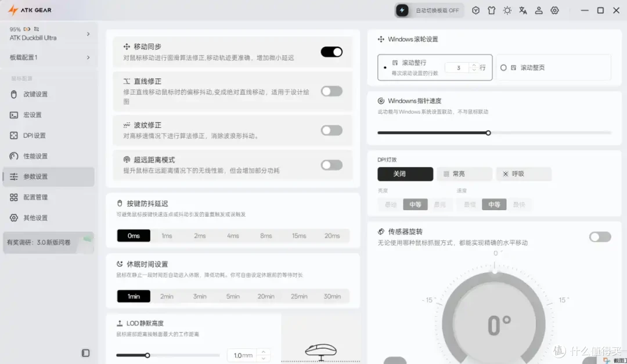
Task: Click the 1.0mm LOD height field
Action: (243, 355)
